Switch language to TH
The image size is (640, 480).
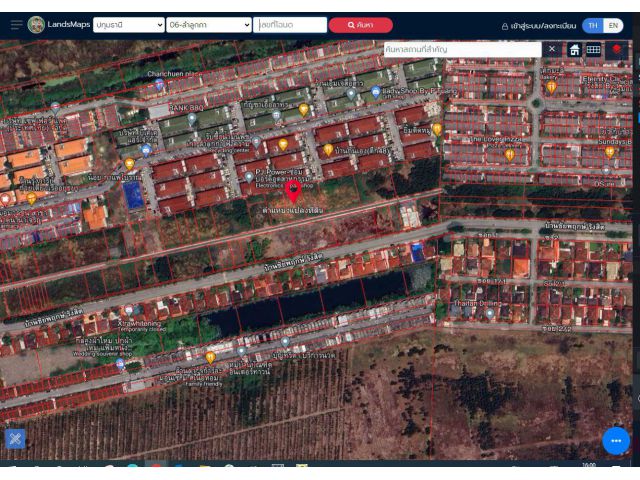[593, 25]
